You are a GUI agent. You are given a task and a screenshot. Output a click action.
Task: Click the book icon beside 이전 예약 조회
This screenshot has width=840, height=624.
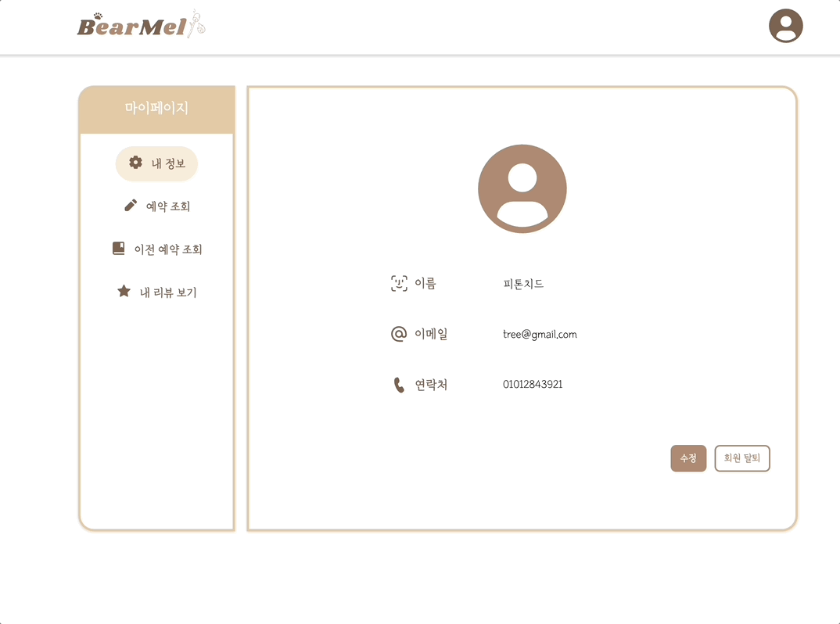[118, 248]
